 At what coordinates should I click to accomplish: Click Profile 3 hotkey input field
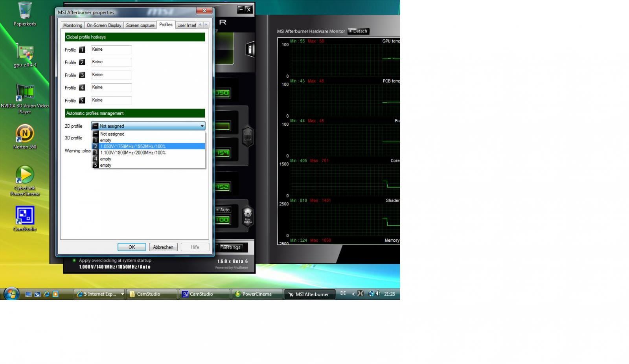point(111,75)
